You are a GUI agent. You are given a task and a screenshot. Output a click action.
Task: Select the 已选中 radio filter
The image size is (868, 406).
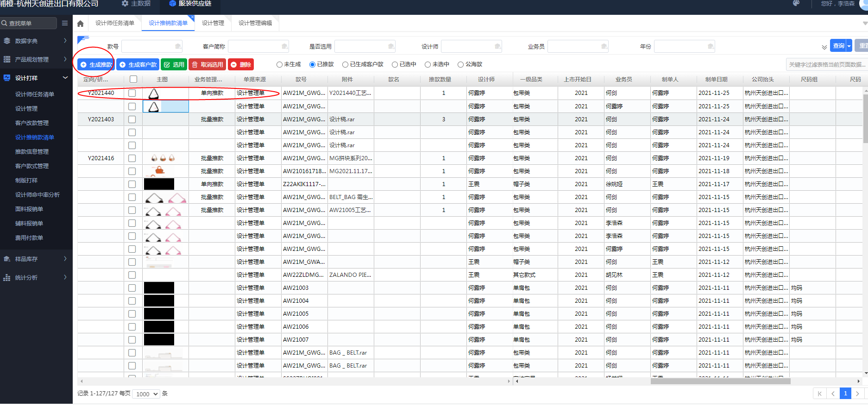pos(395,64)
